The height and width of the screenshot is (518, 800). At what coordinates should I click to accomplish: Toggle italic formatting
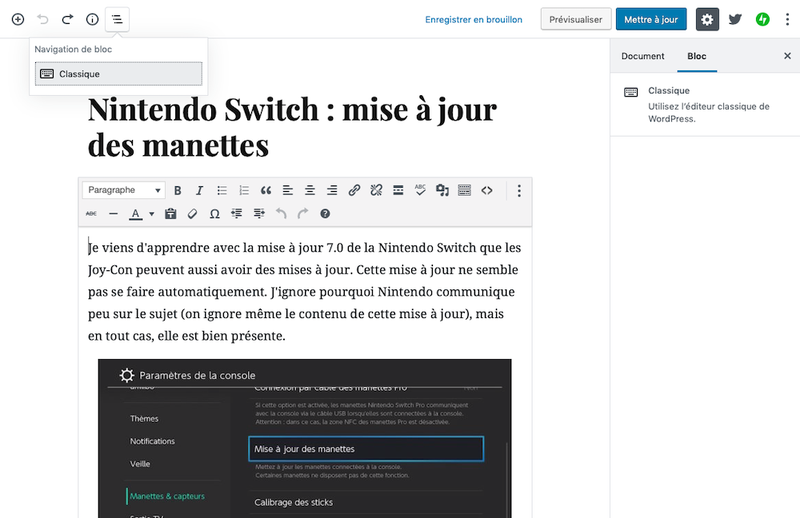[199, 190]
